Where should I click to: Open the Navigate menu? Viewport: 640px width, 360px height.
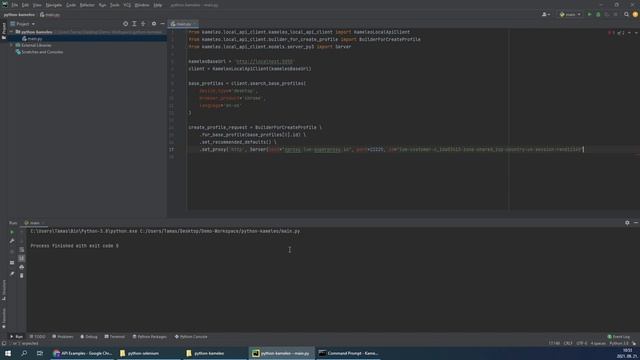[x=53, y=5]
